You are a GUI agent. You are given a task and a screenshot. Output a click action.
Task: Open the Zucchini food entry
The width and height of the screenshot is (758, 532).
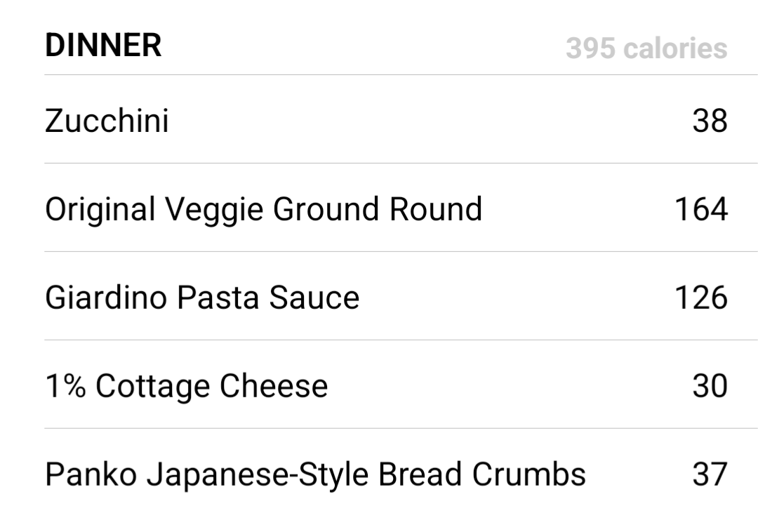tap(401, 119)
